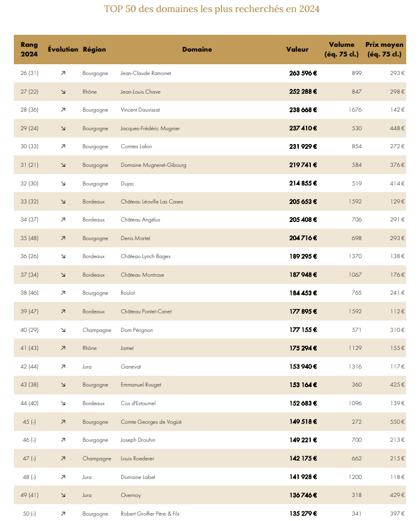Image resolution: width=420 pixels, height=521 pixels.
Task: Click region 'Champagne' in Louis Roederer row
Action: coord(97,459)
